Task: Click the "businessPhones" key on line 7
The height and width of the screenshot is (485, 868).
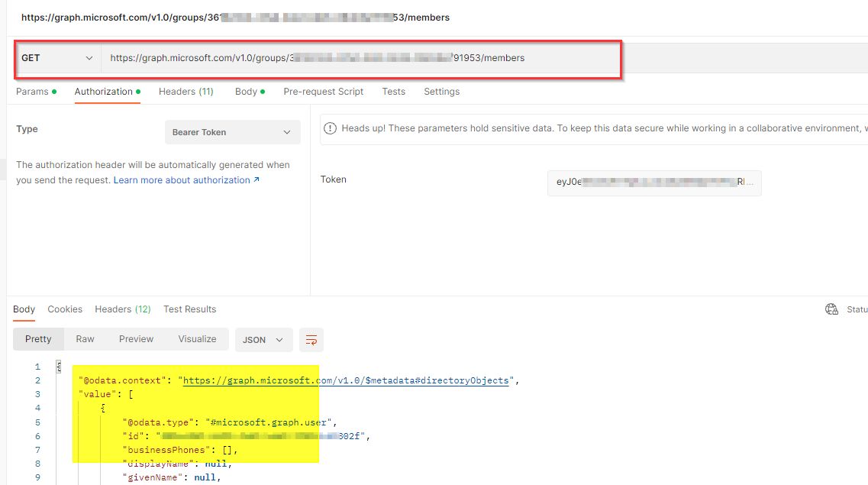Action: [x=166, y=450]
